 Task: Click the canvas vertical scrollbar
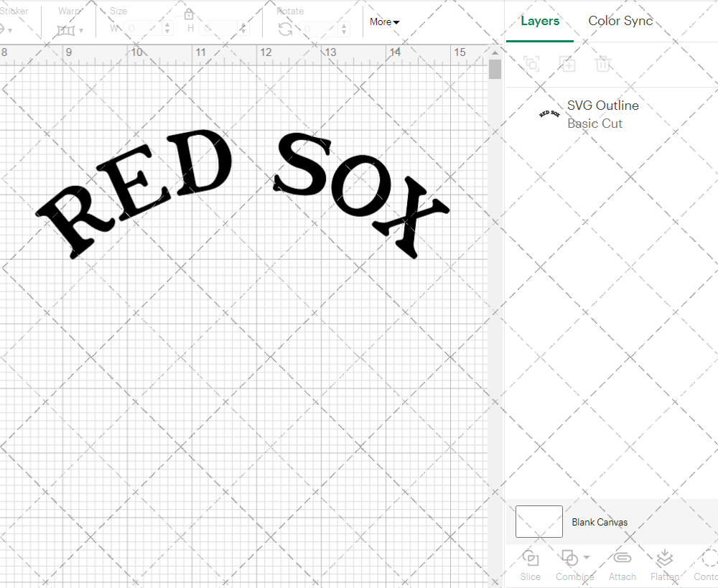(x=494, y=68)
